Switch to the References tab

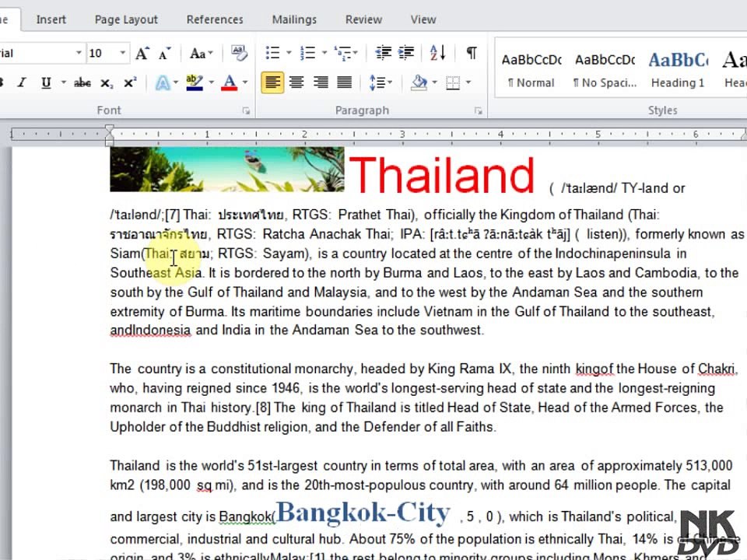215,19
